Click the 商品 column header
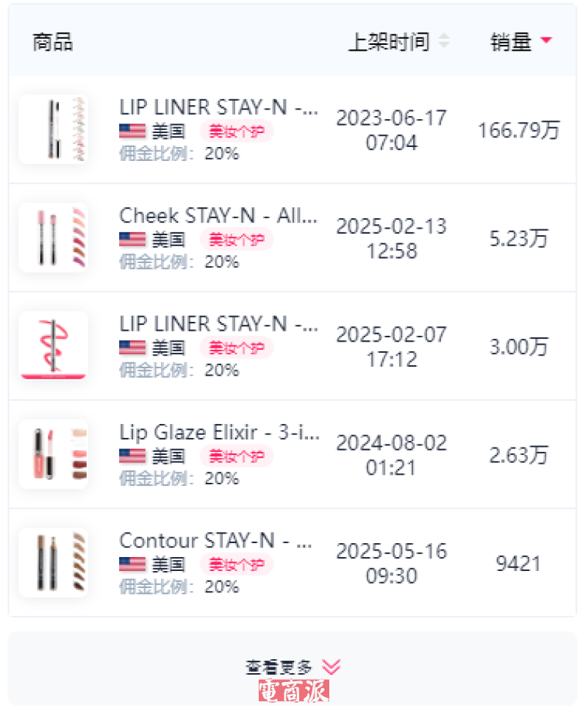This screenshot has height=718, width=588. [x=52, y=42]
